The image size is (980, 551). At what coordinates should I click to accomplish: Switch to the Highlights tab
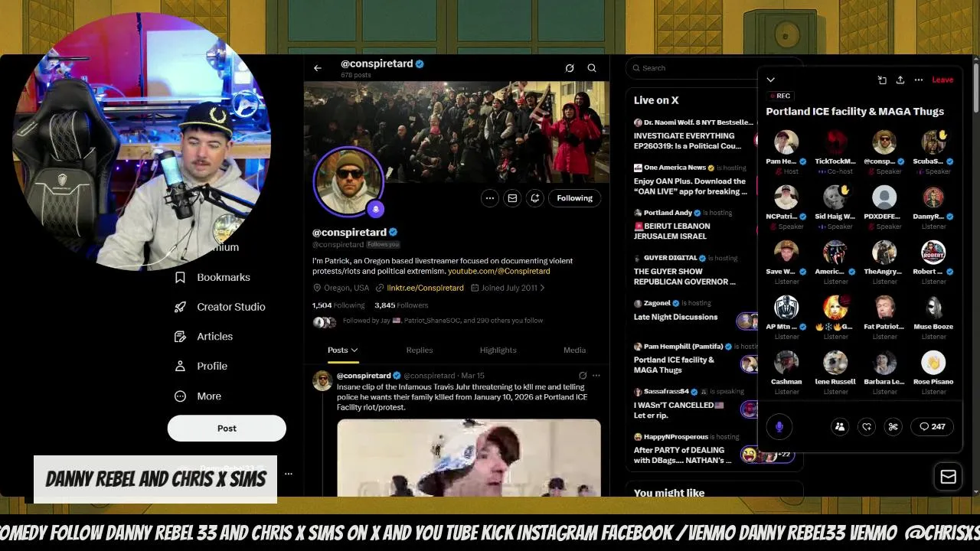[498, 350]
